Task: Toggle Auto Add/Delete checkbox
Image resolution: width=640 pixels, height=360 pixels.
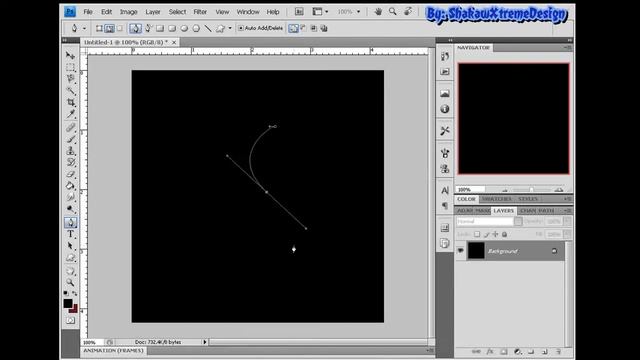Action: click(241, 28)
